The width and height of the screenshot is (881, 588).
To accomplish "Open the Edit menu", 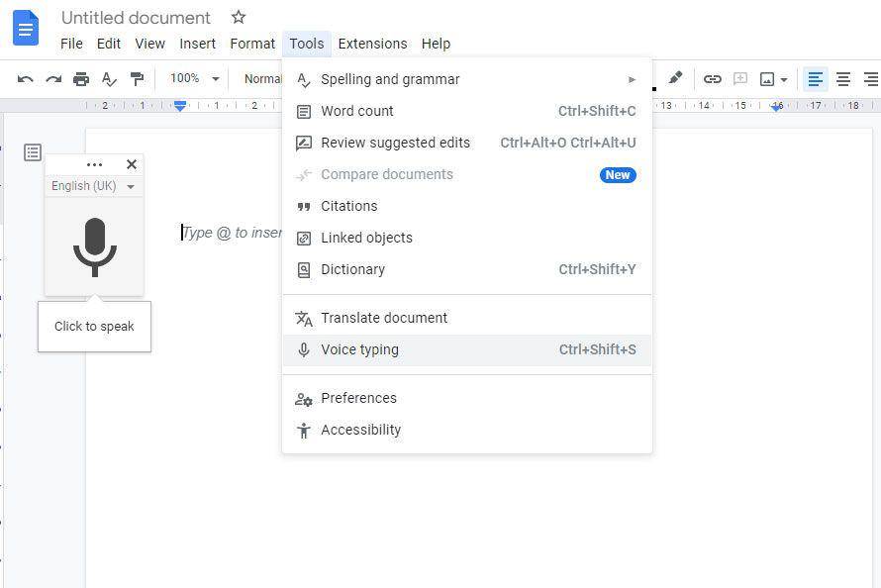I will click(109, 44).
